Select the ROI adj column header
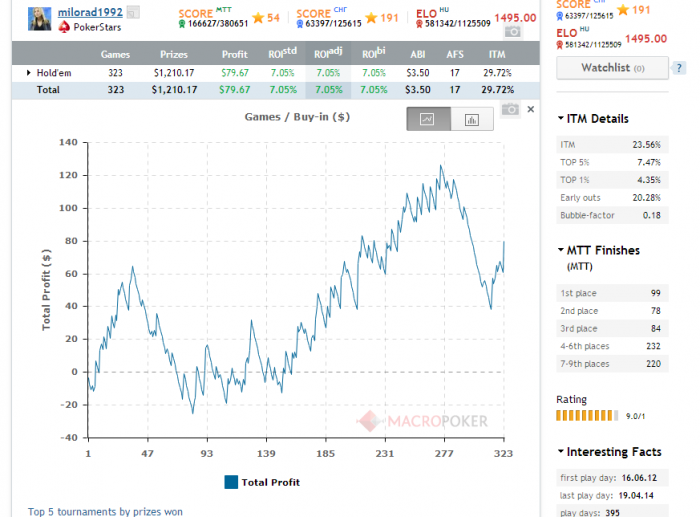This screenshot has height=517, width=700. click(328, 53)
